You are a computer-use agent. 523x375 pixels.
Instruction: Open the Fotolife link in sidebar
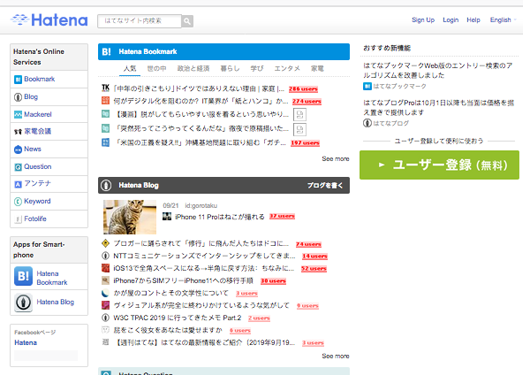coord(35,219)
